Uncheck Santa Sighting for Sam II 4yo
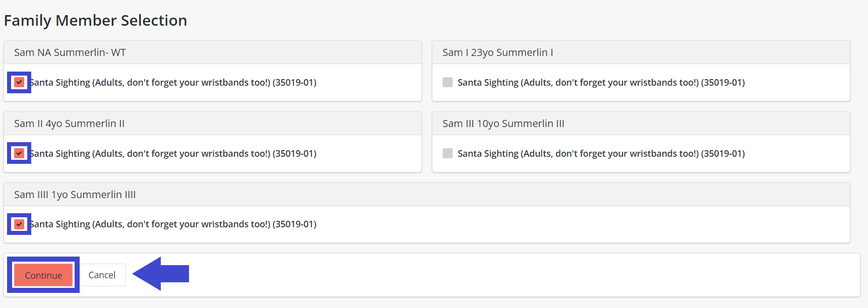868x308 pixels. (x=19, y=153)
